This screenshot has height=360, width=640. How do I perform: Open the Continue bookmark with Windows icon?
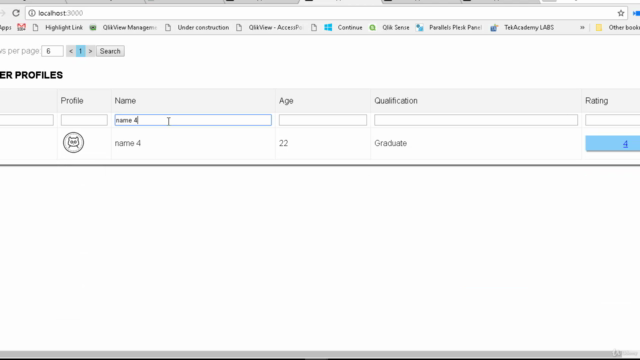point(343,27)
